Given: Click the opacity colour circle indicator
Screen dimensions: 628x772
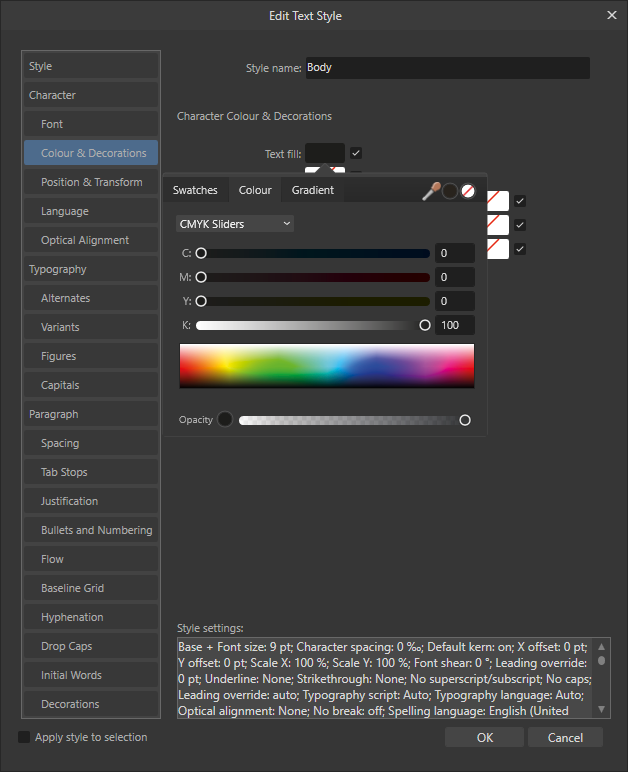Looking at the screenshot, I should pyautogui.click(x=225, y=419).
